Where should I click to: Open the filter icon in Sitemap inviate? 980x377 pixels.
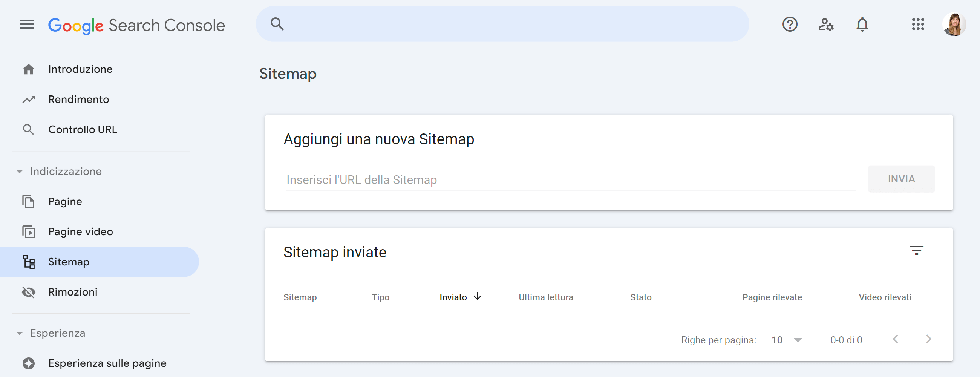(917, 250)
